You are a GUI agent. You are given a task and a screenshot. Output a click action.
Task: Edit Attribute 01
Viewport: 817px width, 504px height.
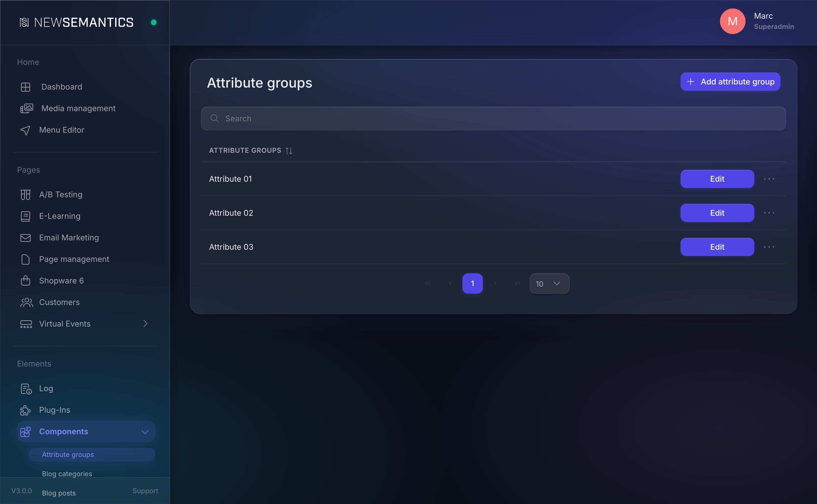(717, 179)
